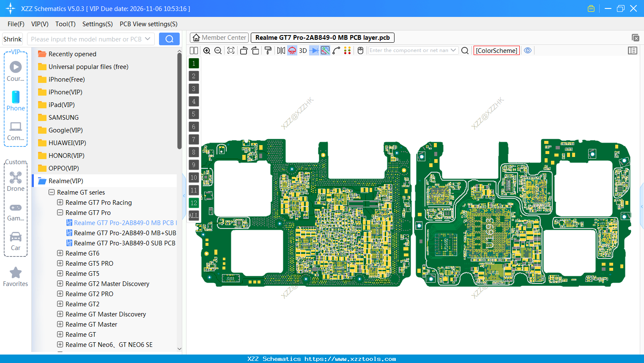Image resolution: width=644 pixels, height=363 pixels.
Task: Open the component or net name dropdown
Action: 453,50
